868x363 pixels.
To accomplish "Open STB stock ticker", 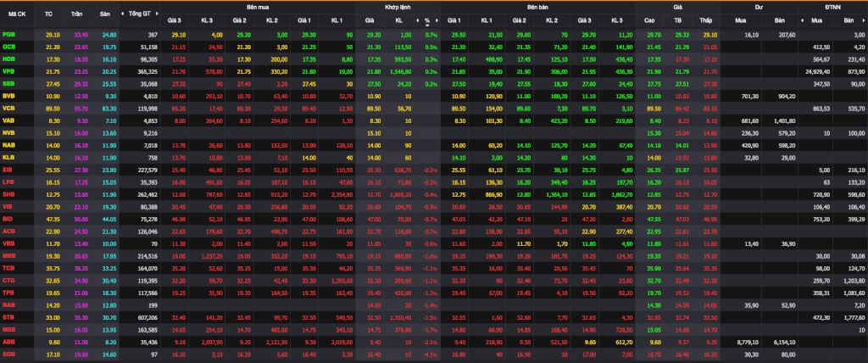I will click(8, 317).
